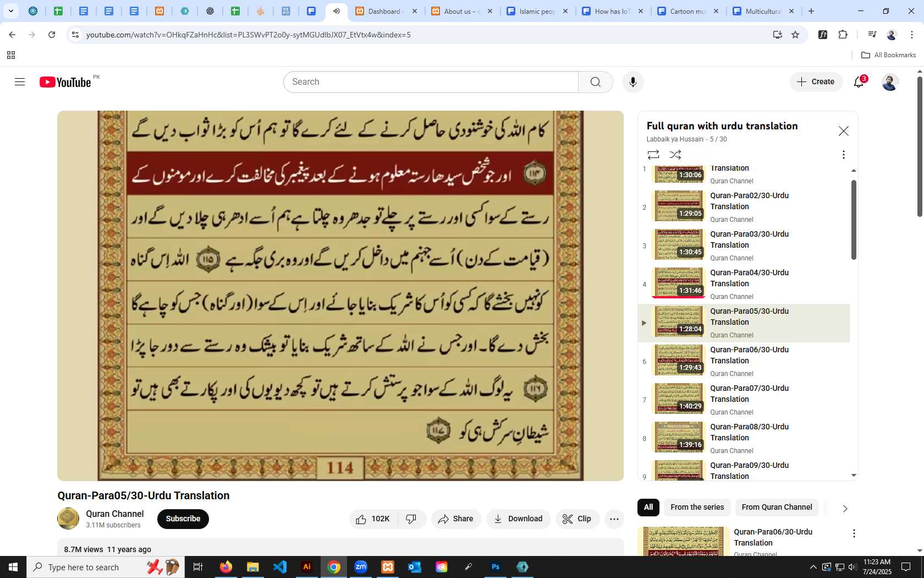Open Firefox from the taskbar
This screenshot has height=578, width=924.
click(x=226, y=567)
